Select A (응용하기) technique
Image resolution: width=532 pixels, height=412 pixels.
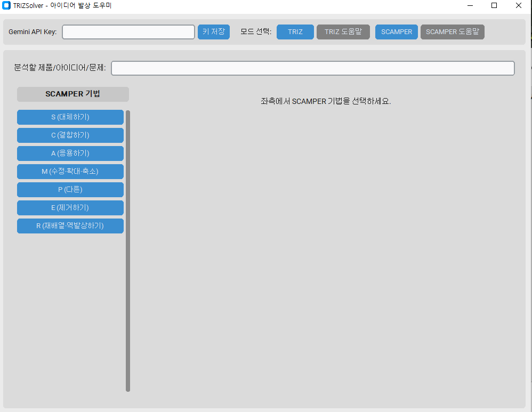(70, 154)
